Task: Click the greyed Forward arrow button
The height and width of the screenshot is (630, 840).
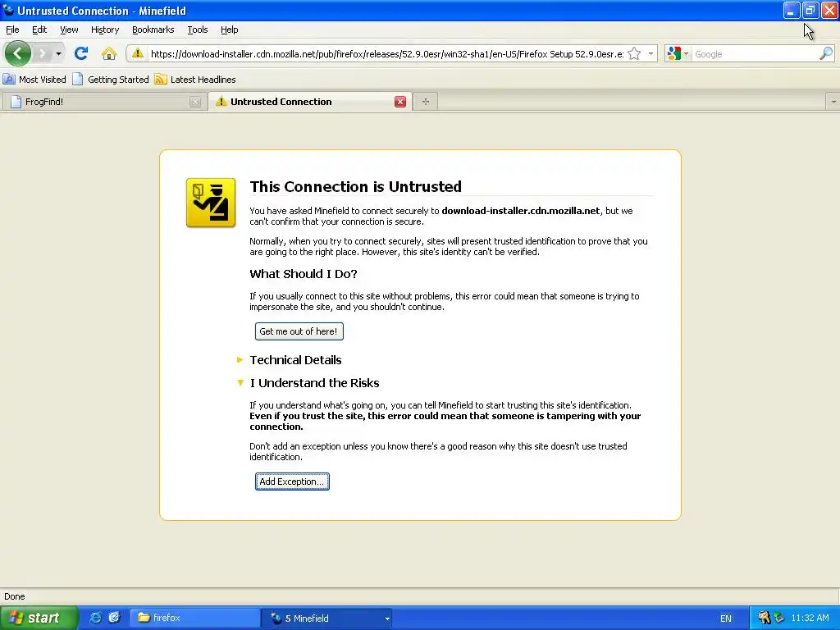Action: tap(42, 53)
